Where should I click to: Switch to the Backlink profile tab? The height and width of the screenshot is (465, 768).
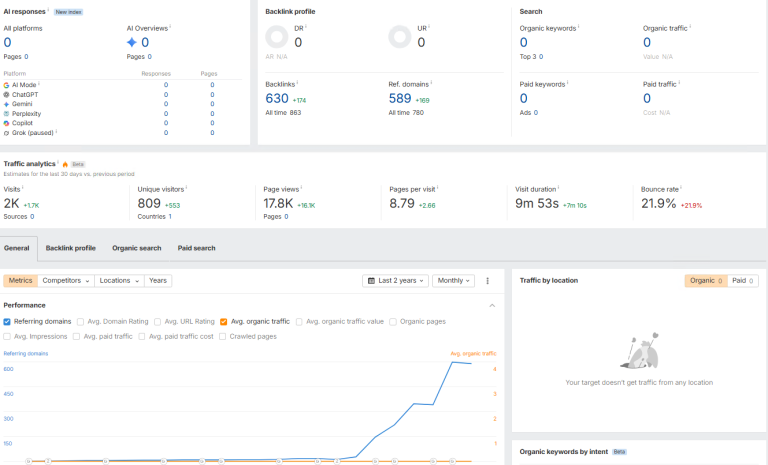(71, 248)
